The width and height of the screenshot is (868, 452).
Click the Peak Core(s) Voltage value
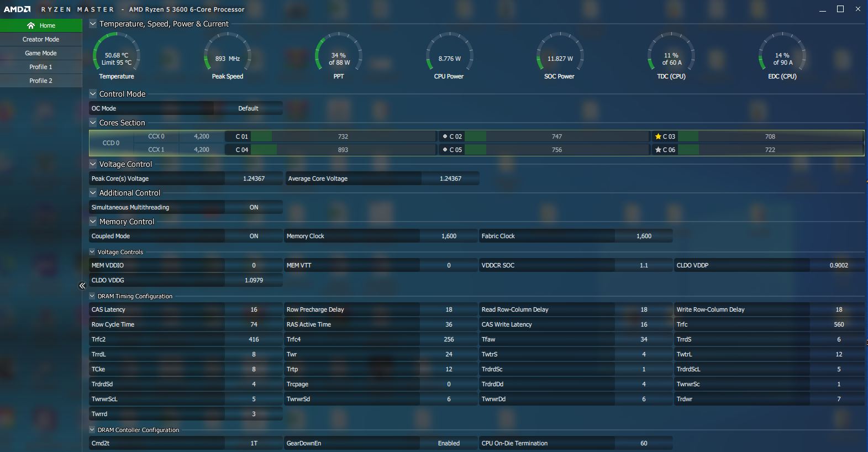(x=254, y=178)
